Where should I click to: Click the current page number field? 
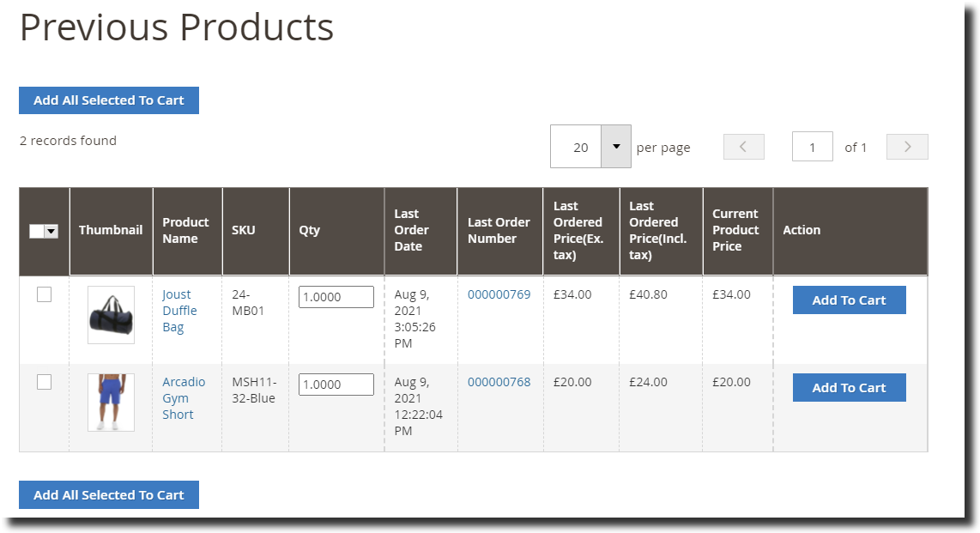(812, 147)
